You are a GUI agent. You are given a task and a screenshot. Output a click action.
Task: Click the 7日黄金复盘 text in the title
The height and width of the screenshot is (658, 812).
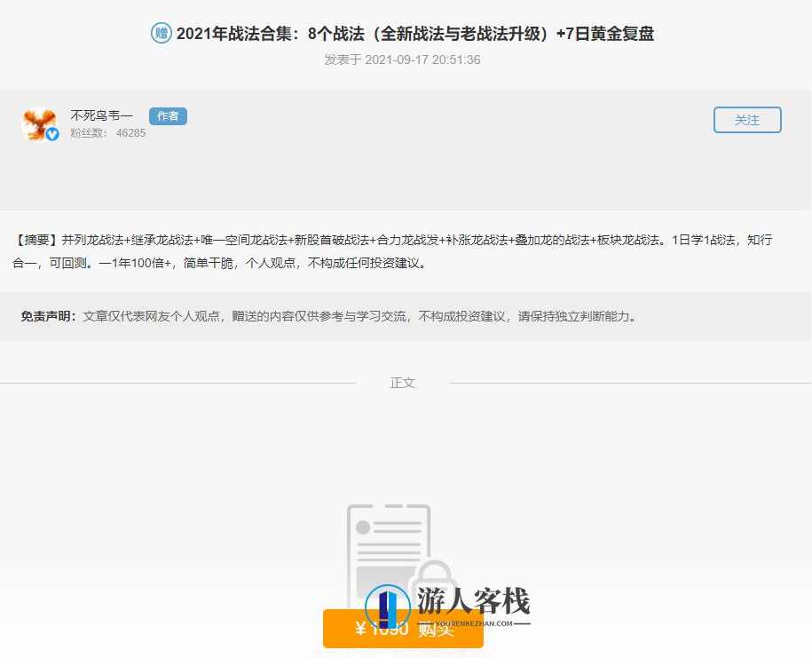point(612,33)
